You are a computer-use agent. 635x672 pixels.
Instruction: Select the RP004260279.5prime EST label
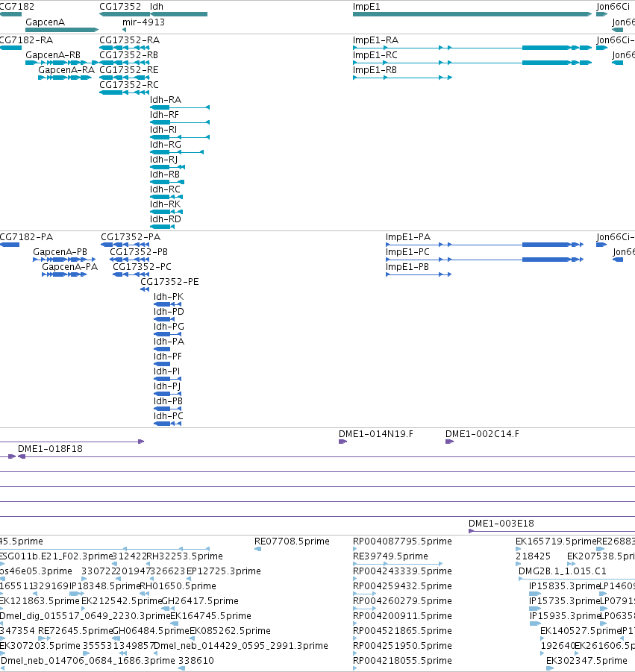point(403,601)
